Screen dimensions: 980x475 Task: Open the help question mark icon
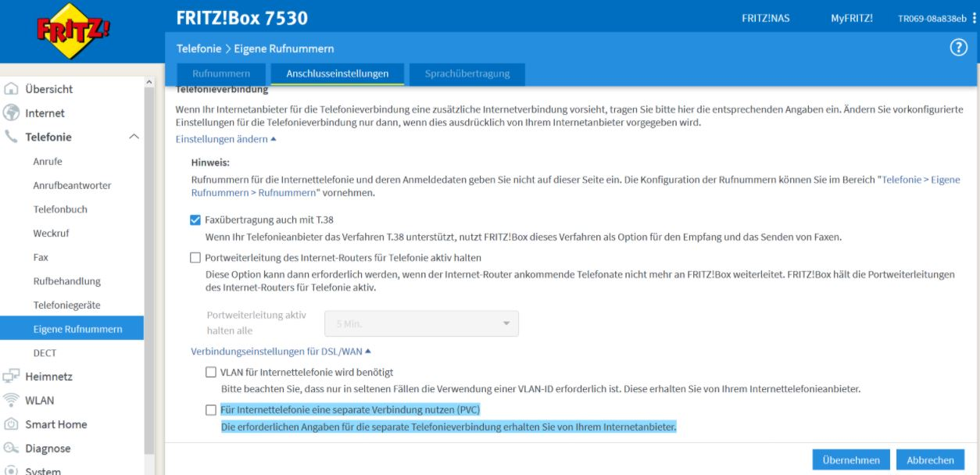pyautogui.click(x=958, y=48)
